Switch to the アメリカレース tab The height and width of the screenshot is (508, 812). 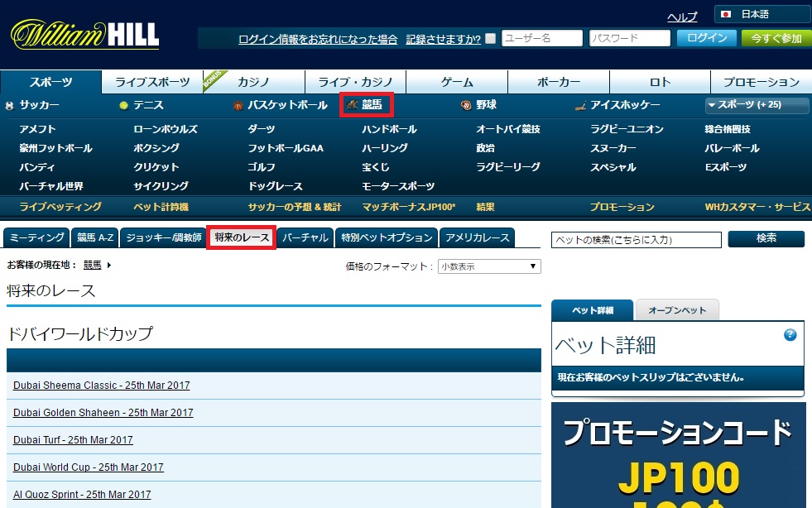point(478,237)
